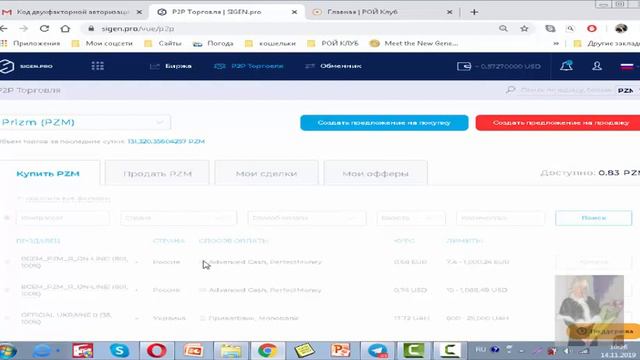This screenshot has height=360, width=640.
Task: Click the 0.74 USD rate value
Action: pos(410,290)
